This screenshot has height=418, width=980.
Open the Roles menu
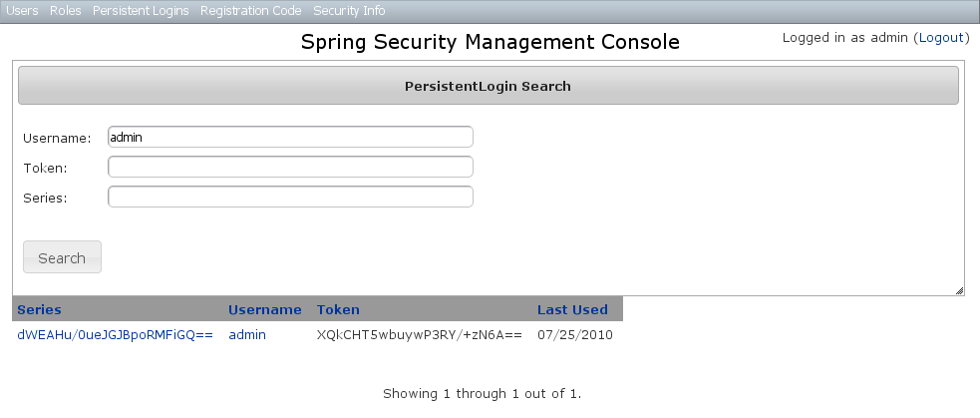(66, 11)
